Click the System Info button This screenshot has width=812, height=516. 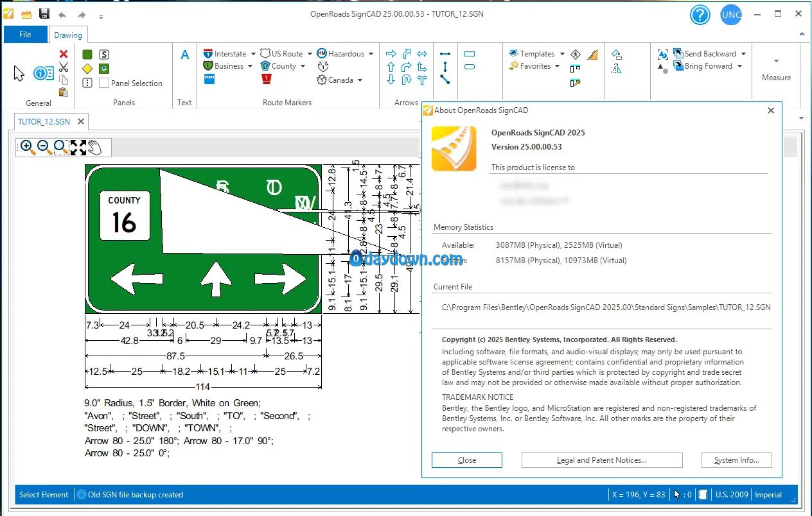(736, 460)
